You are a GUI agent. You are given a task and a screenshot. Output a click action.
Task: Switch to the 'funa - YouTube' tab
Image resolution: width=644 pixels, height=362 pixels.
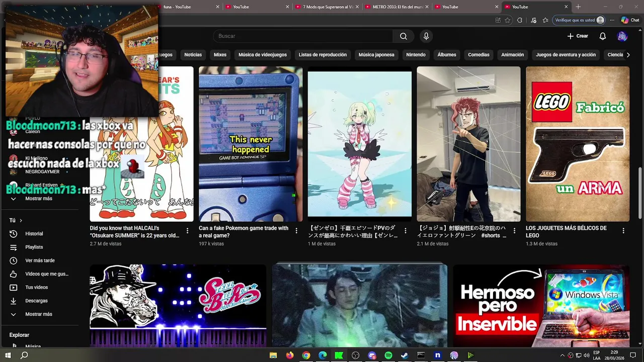188,7
